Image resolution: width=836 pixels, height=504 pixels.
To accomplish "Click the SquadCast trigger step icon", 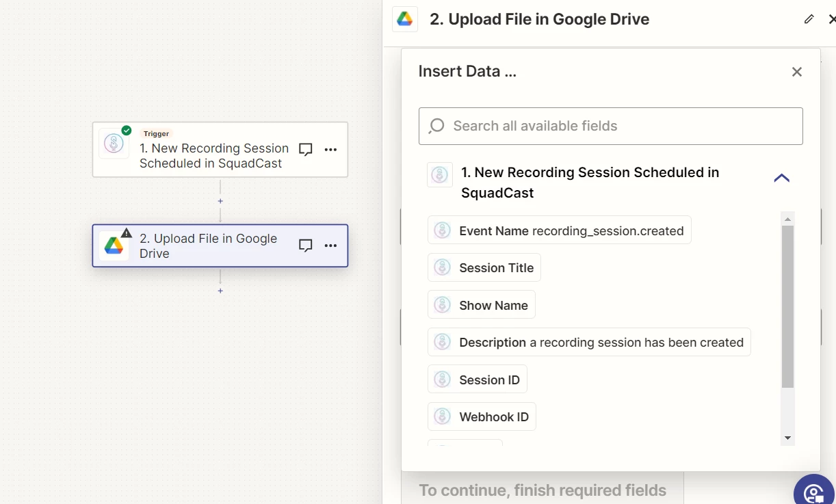I will coord(114,144).
